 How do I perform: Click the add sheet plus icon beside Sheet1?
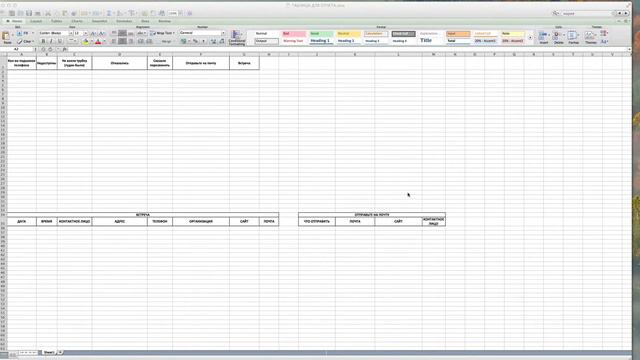[60, 352]
